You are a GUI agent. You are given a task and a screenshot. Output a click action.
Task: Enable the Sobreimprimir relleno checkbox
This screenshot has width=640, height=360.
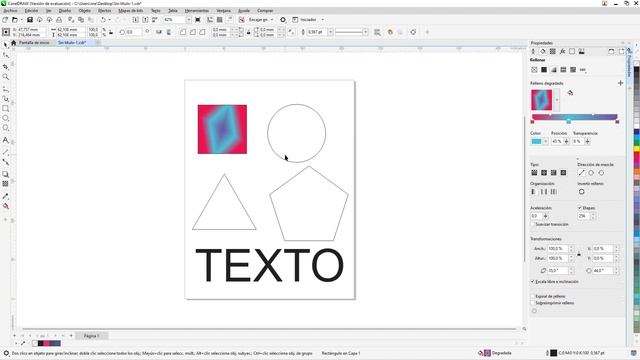coord(533,303)
